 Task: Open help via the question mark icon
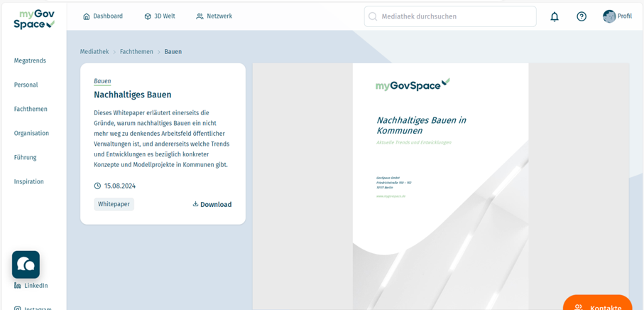pos(582,16)
